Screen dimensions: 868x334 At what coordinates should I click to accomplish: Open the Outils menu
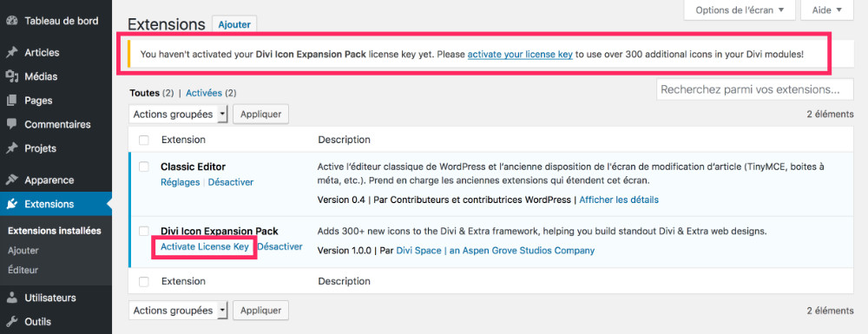tap(56, 321)
